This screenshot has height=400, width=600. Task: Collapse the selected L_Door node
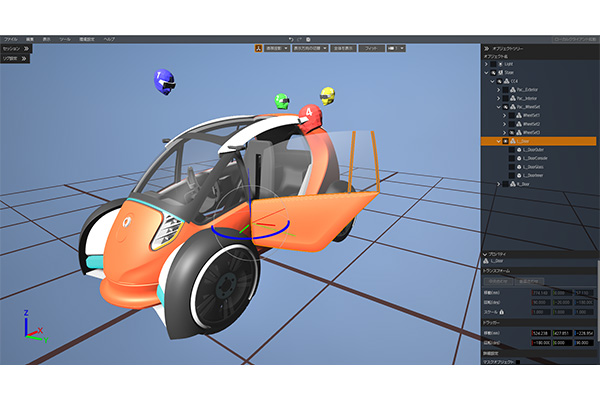click(498, 141)
